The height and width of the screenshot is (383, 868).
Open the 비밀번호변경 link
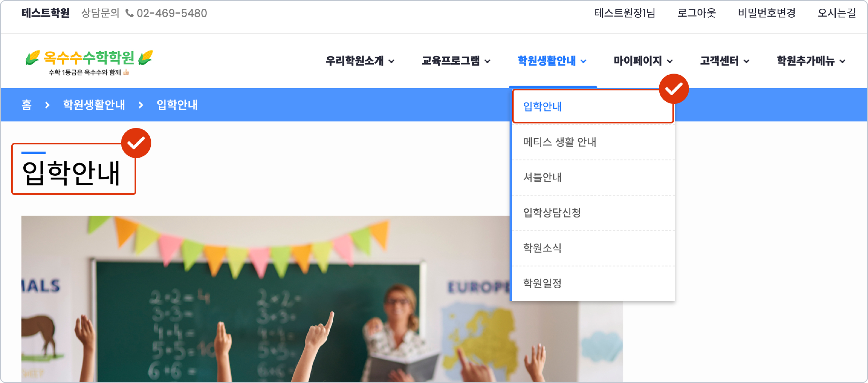coord(767,13)
